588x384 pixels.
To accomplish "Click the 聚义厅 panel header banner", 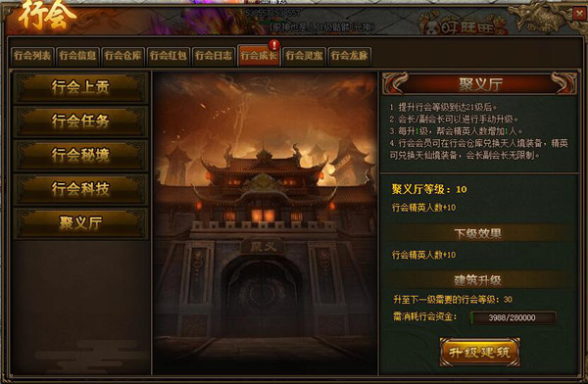I will [x=479, y=84].
